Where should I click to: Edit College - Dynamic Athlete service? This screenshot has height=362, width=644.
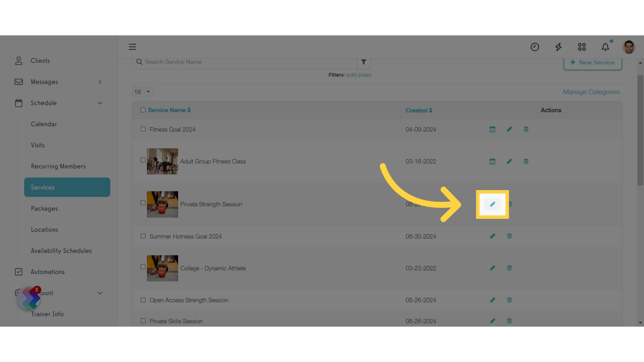(x=492, y=268)
